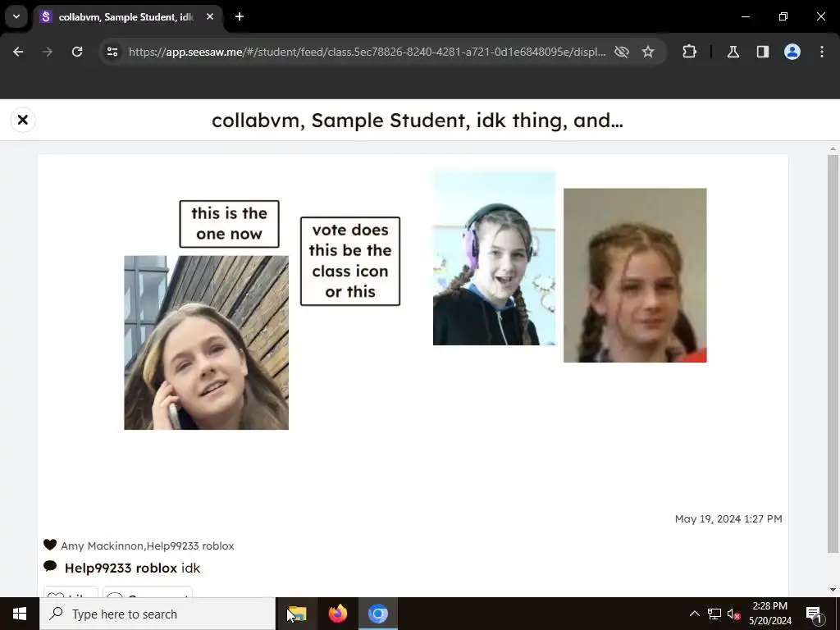Open the Chrome extensions menu
The width and height of the screenshot is (840, 630).
click(x=689, y=52)
